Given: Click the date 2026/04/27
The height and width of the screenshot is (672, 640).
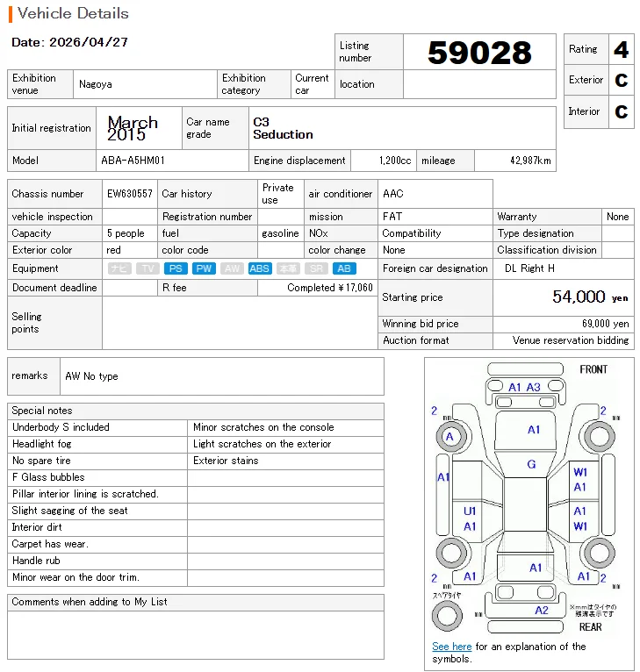Looking at the screenshot, I should pyautogui.click(x=89, y=42).
